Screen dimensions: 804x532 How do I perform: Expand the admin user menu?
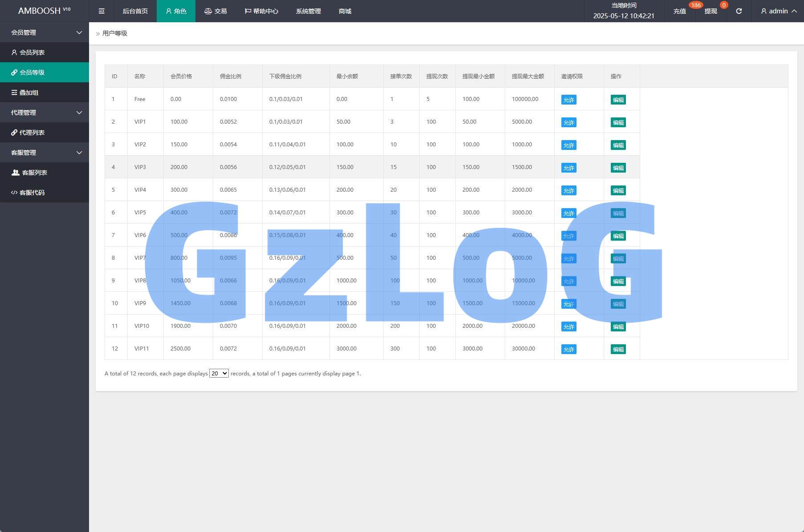point(779,11)
